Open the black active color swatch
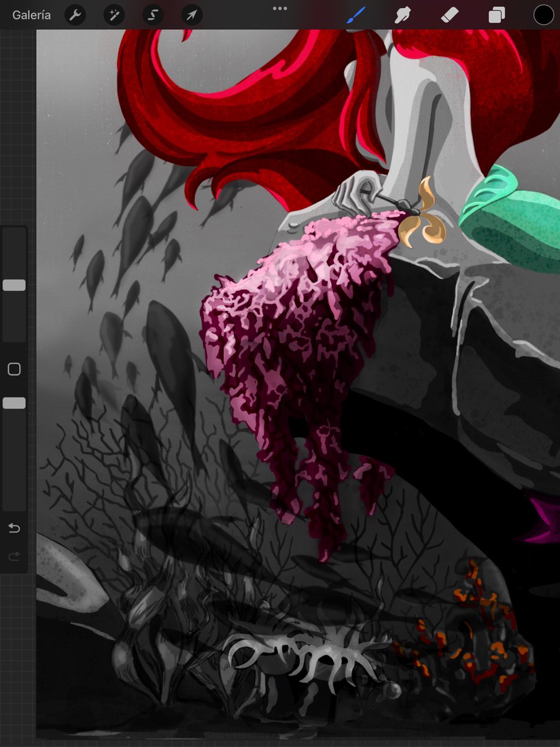Image resolution: width=560 pixels, height=747 pixels. point(544,15)
